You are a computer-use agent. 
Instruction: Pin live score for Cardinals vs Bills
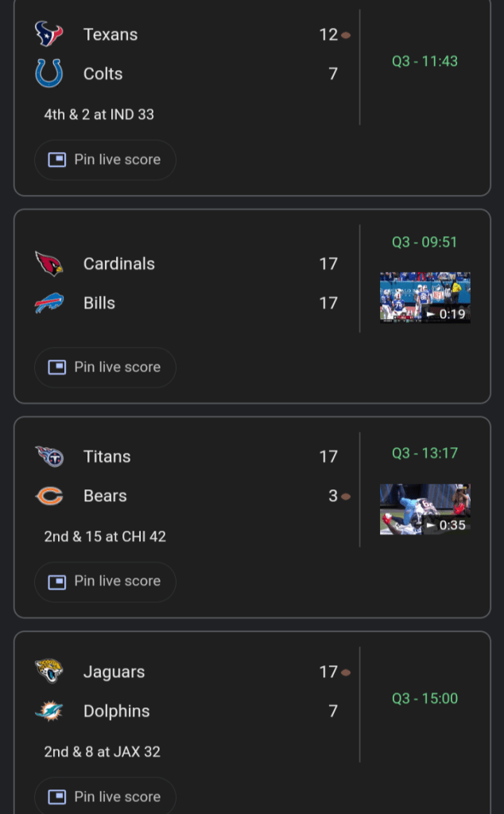pyautogui.click(x=105, y=368)
